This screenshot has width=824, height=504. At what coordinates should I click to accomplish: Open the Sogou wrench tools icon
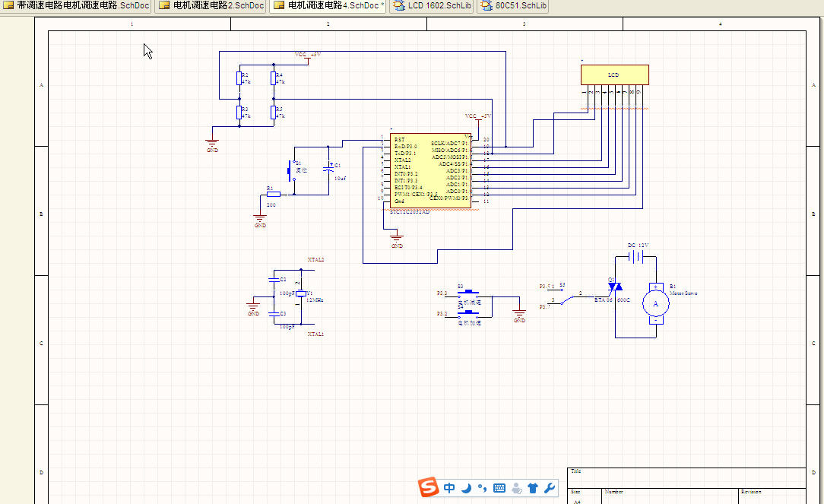[550, 488]
